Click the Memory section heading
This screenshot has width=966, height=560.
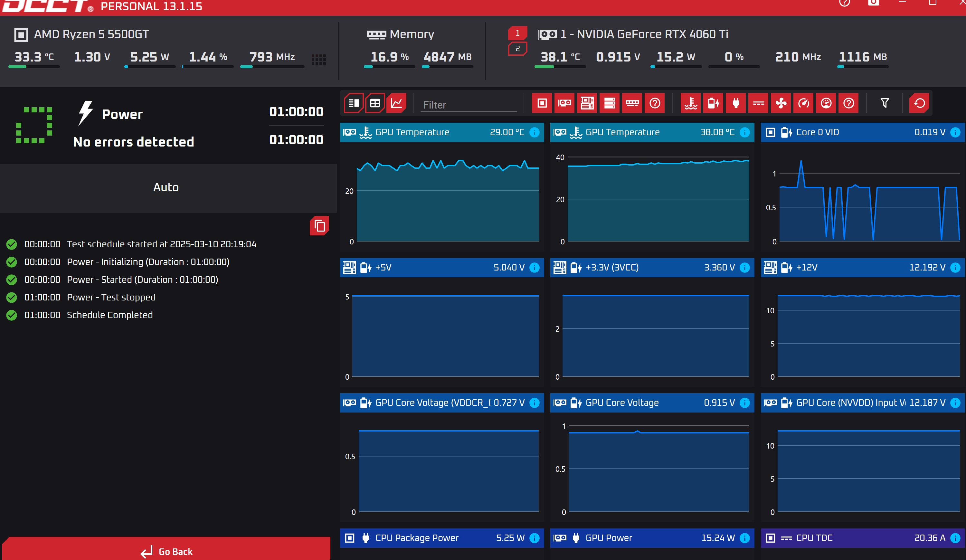point(412,34)
